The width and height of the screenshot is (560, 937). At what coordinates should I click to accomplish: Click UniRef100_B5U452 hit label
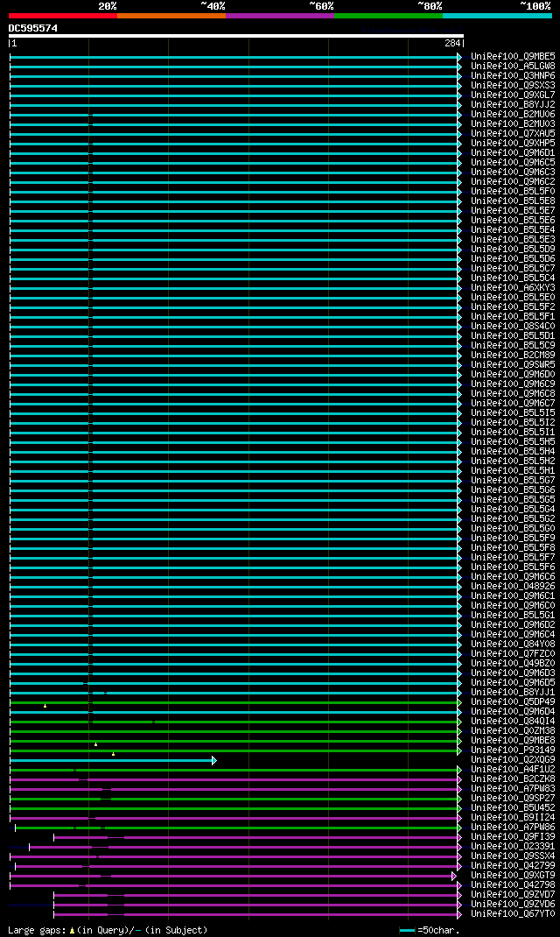513,808
